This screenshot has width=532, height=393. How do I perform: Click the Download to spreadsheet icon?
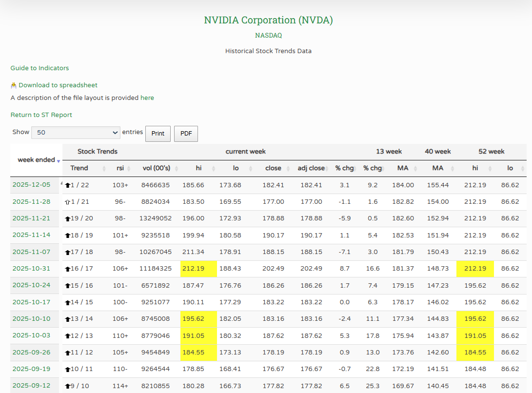click(x=14, y=85)
